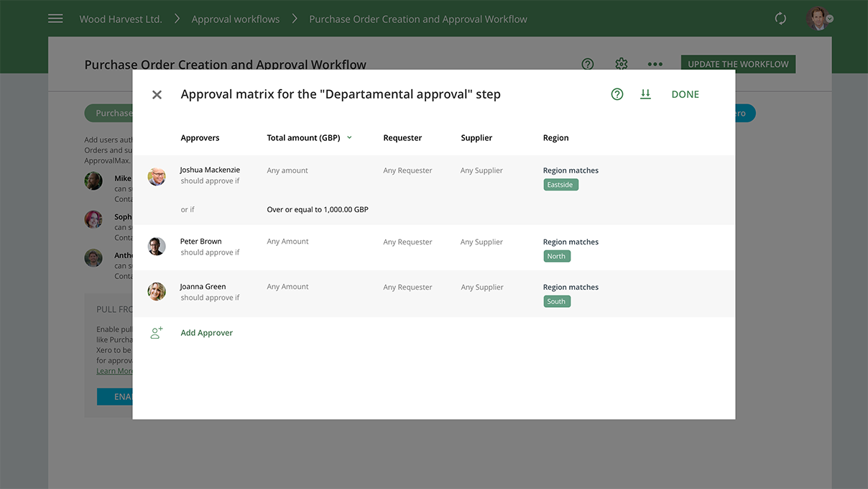Screen dimensions: 868x489
Task: Open help via the dialog's question mark icon
Action: pyautogui.click(x=617, y=93)
